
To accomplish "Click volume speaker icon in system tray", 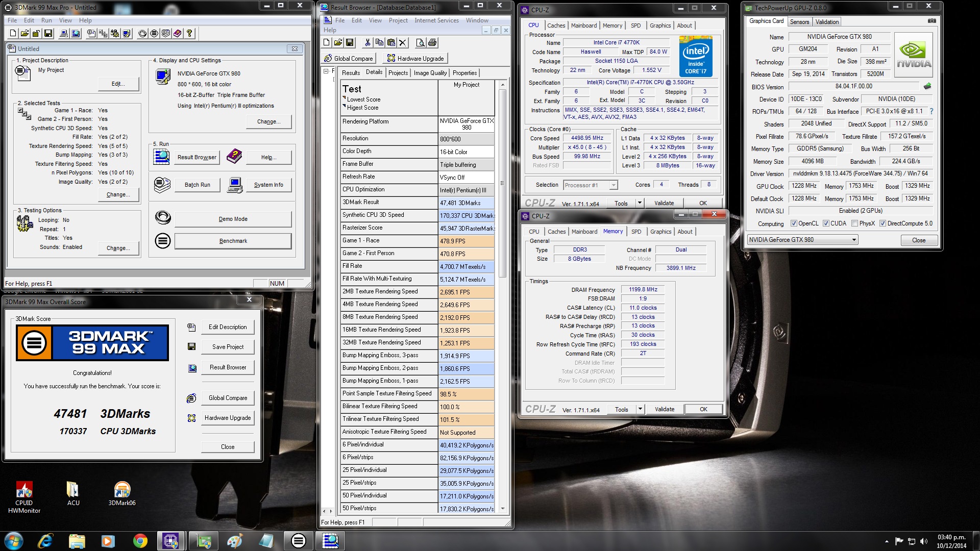I will (923, 541).
